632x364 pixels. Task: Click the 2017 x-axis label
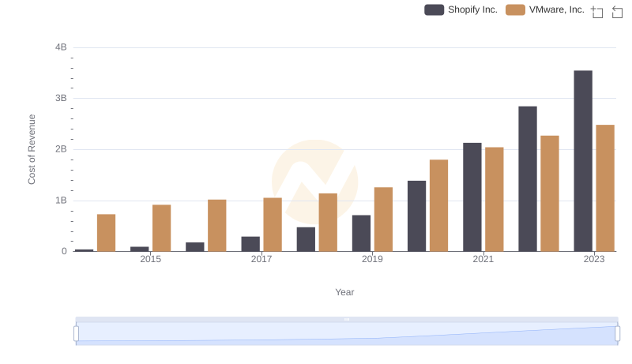click(261, 259)
